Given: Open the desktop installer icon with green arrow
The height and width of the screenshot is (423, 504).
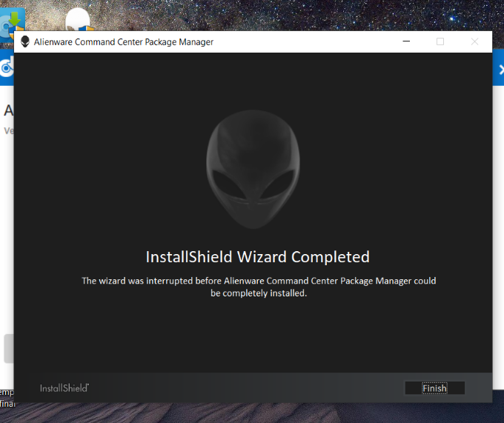Looking at the screenshot, I should click(x=11, y=21).
